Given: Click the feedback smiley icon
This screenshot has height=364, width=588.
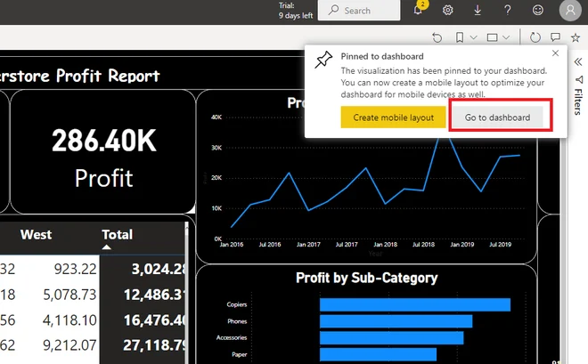Looking at the screenshot, I should (x=537, y=11).
